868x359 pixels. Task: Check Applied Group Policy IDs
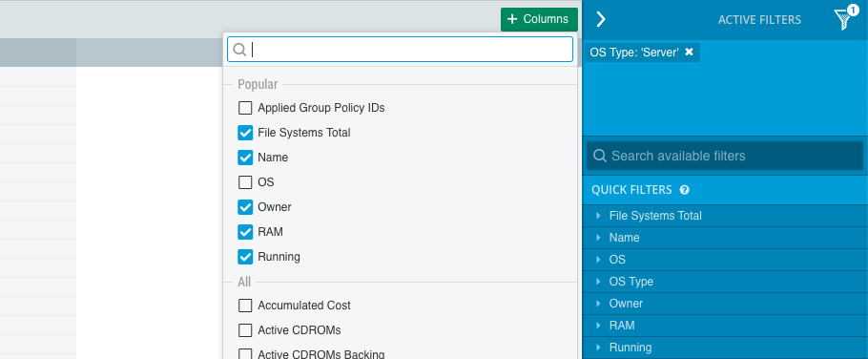(x=245, y=108)
